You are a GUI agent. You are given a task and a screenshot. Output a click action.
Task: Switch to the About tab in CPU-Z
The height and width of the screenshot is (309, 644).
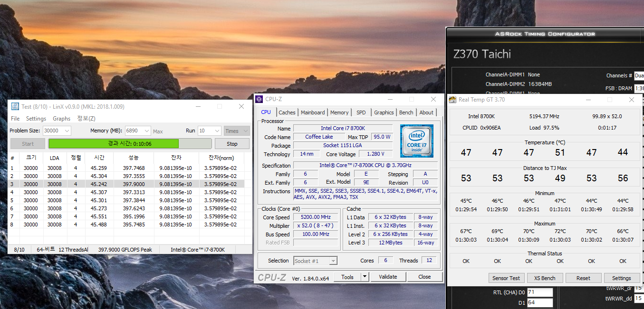[426, 112]
